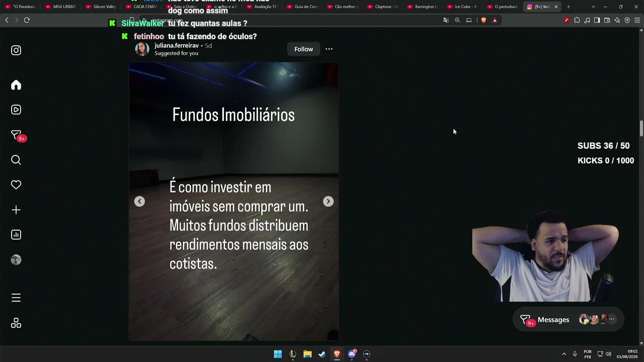Open Brave VPN shield icon

627,20
